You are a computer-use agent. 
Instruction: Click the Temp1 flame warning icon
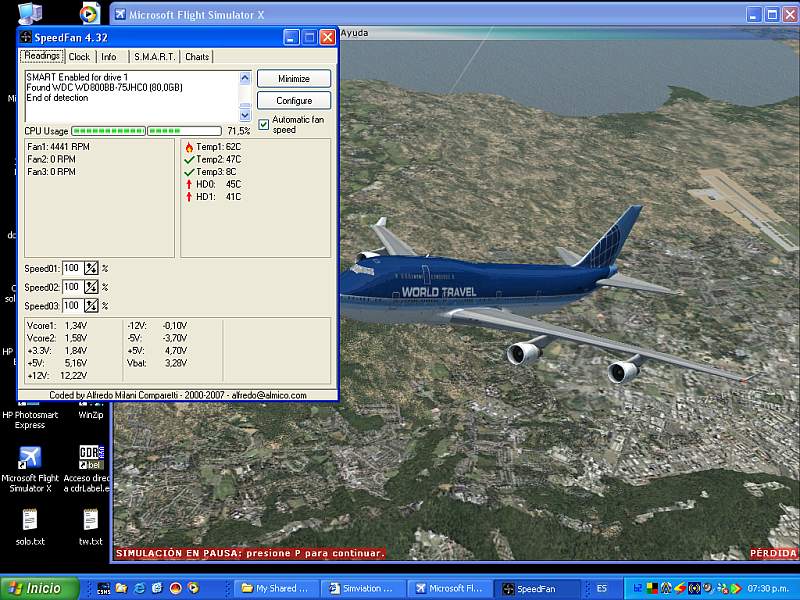click(189, 147)
